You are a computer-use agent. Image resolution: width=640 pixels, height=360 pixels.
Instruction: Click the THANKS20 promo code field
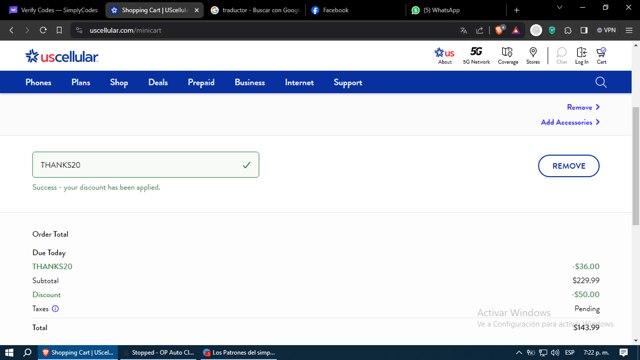(146, 164)
